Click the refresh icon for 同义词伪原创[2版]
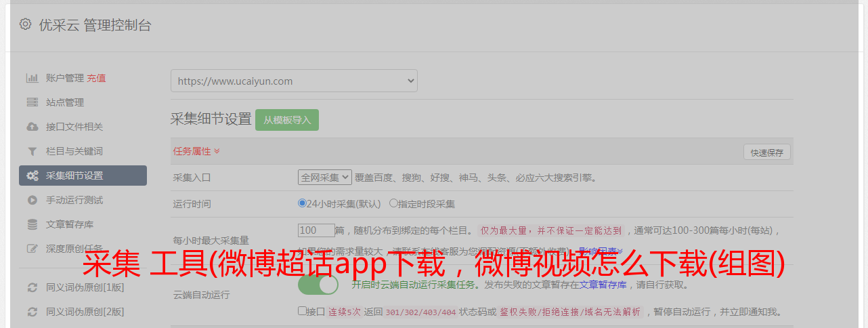868x328 pixels. point(32,312)
